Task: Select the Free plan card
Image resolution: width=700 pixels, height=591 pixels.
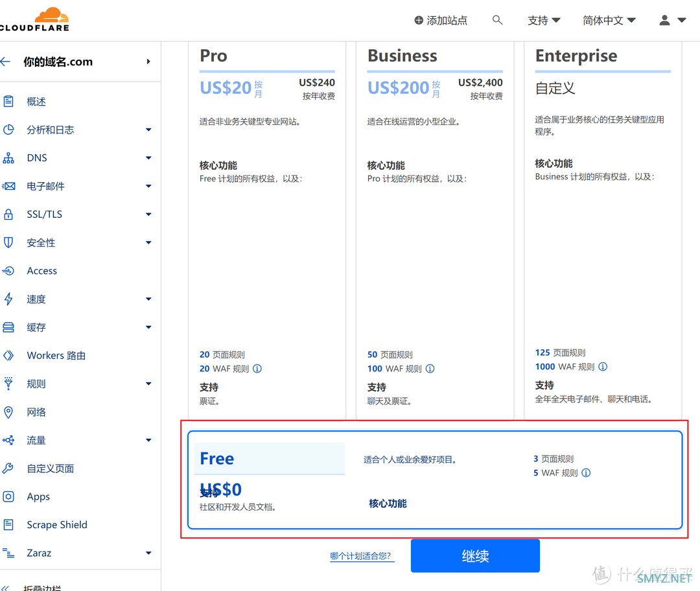Action: (434, 480)
